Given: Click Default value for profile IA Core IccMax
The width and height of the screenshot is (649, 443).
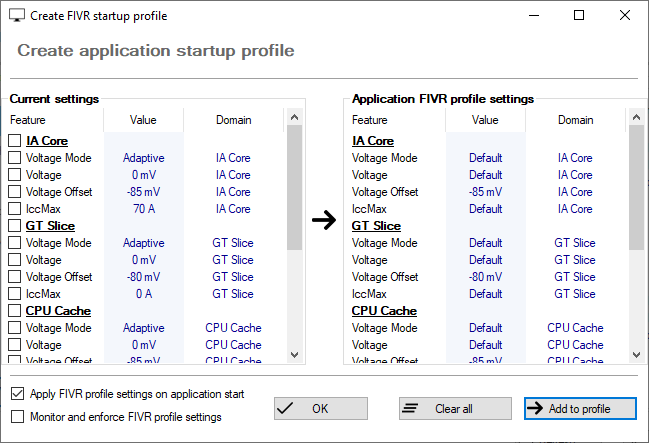Looking at the screenshot, I should 486,209.
